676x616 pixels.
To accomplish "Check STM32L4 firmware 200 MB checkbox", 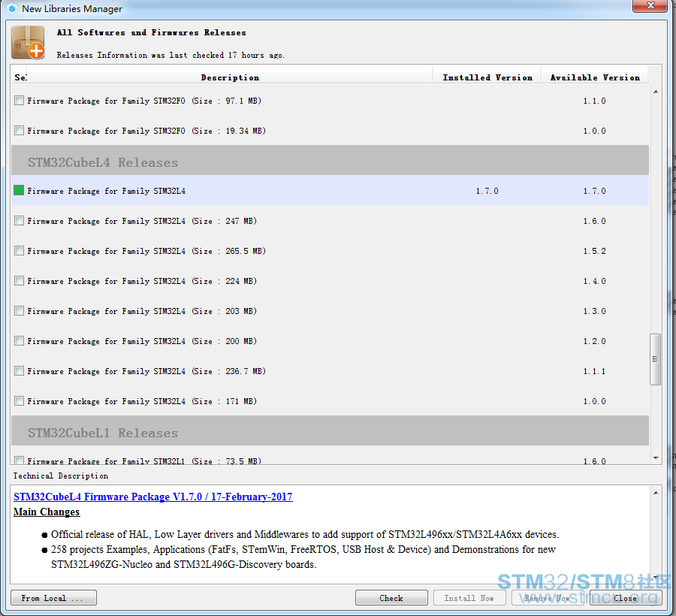I will (19, 340).
